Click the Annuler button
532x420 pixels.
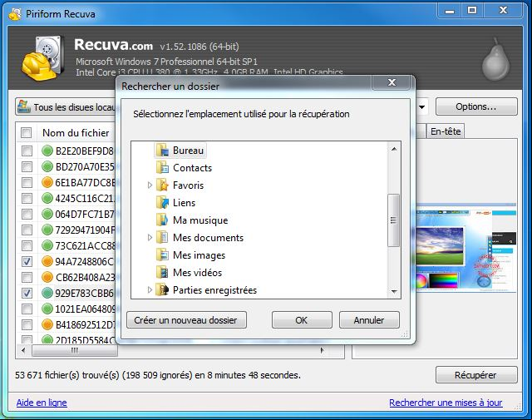(x=369, y=320)
